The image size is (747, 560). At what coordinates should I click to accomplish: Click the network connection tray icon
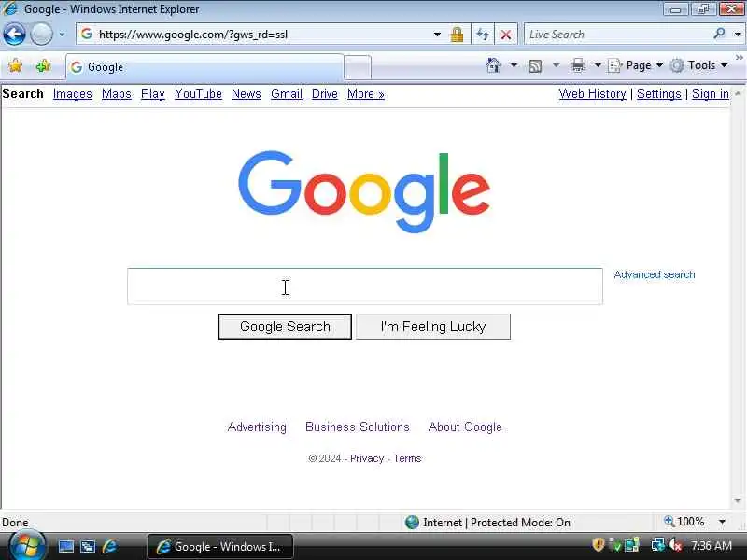[658, 545]
